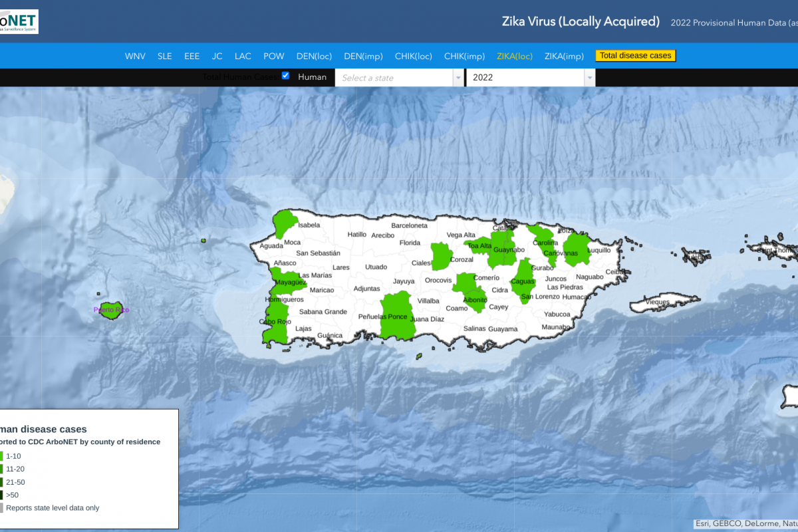798x532 pixels.
Task: Click the 1-10 cases legend swatch
Action: click(2, 456)
